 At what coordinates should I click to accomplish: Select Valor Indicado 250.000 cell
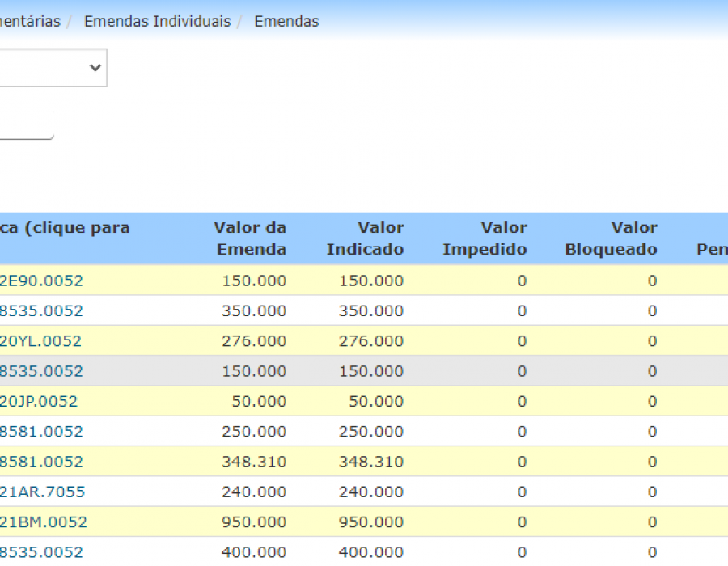point(371,432)
